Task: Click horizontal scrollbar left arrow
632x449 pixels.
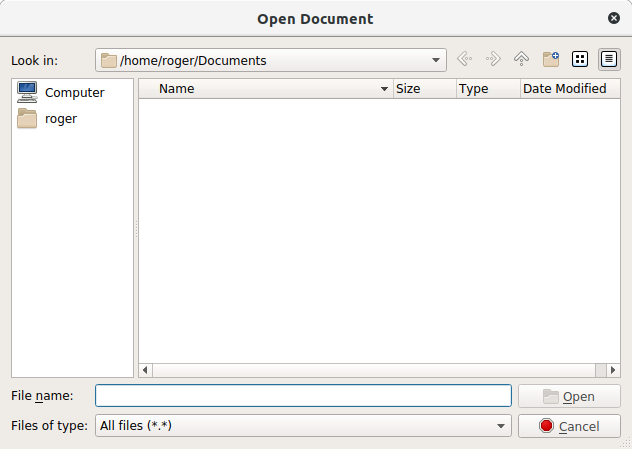Action: click(146, 370)
